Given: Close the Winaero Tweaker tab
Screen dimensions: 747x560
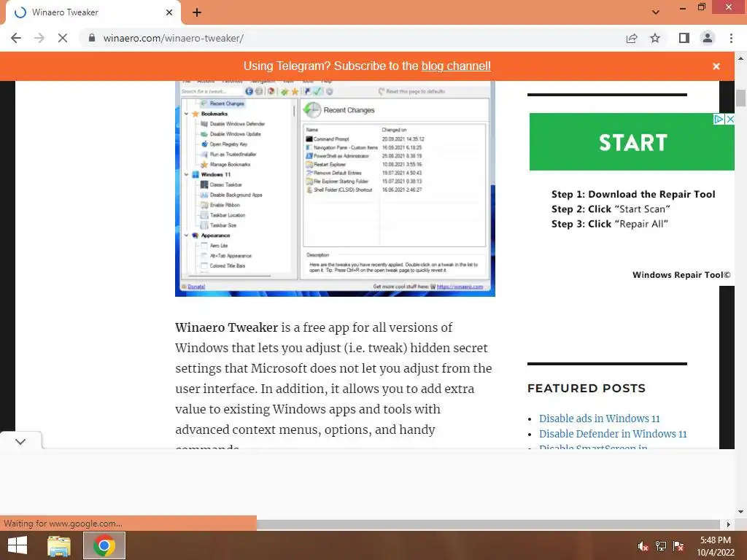Looking at the screenshot, I should (169, 12).
